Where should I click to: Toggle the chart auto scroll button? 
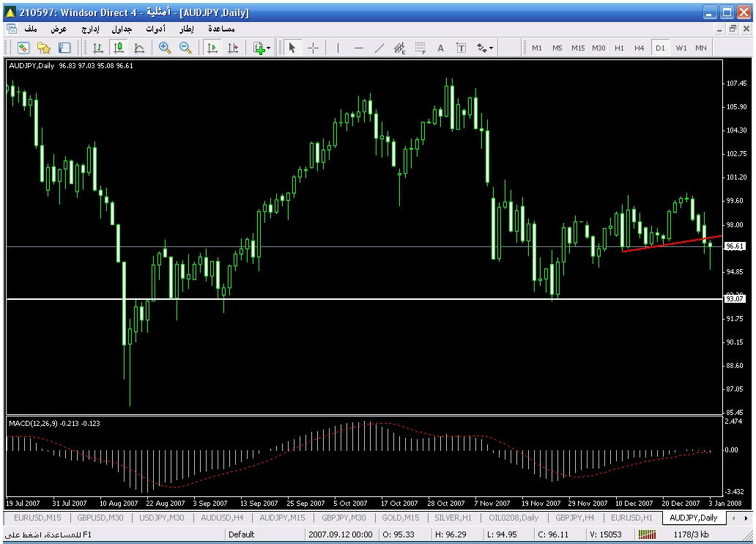[212, 48]
